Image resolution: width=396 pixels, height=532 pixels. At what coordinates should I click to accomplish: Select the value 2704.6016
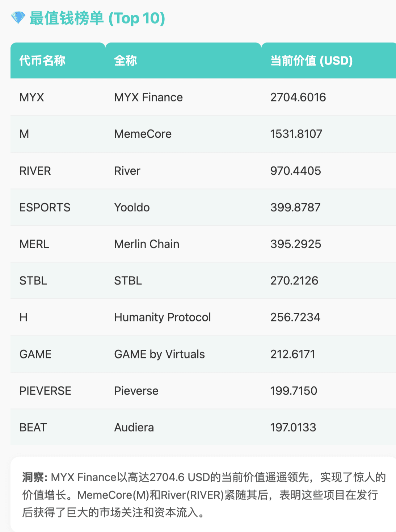[298, 97]
